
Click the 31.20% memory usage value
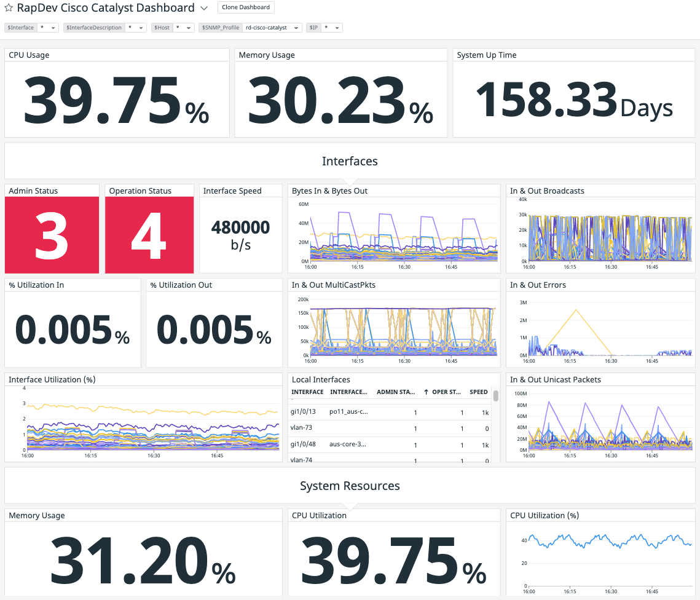(x=143, y=561)
